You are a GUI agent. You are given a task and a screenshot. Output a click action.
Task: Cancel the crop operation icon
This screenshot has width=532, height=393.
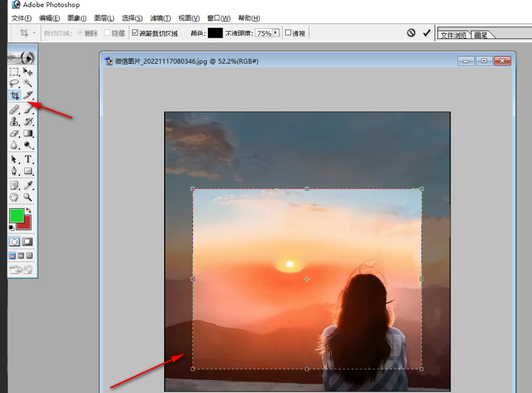[x=411, y=33]
